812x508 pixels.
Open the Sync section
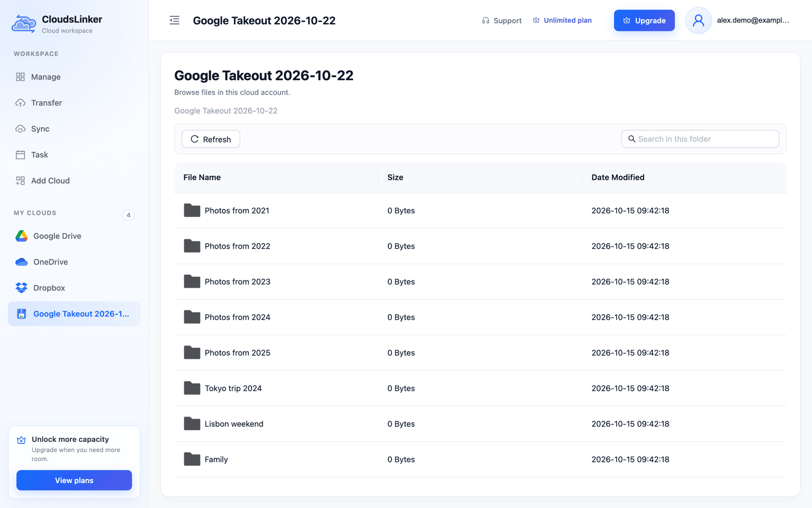(x=74, y=129)
